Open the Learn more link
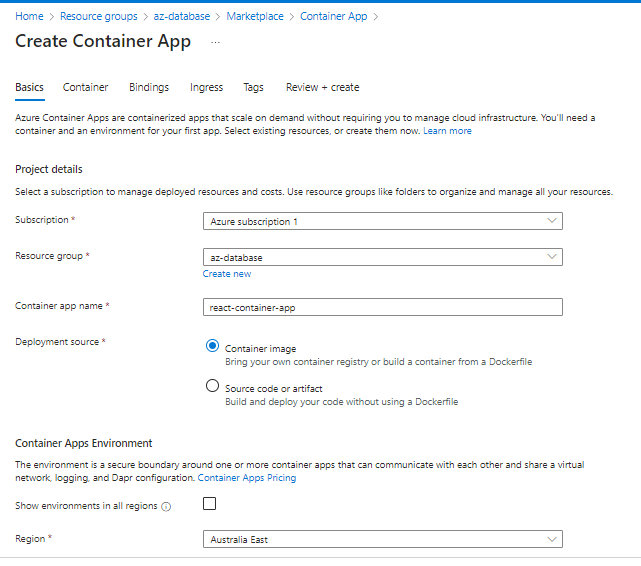Viewport: 641px width, 566px height. click(x=447, y=131)
